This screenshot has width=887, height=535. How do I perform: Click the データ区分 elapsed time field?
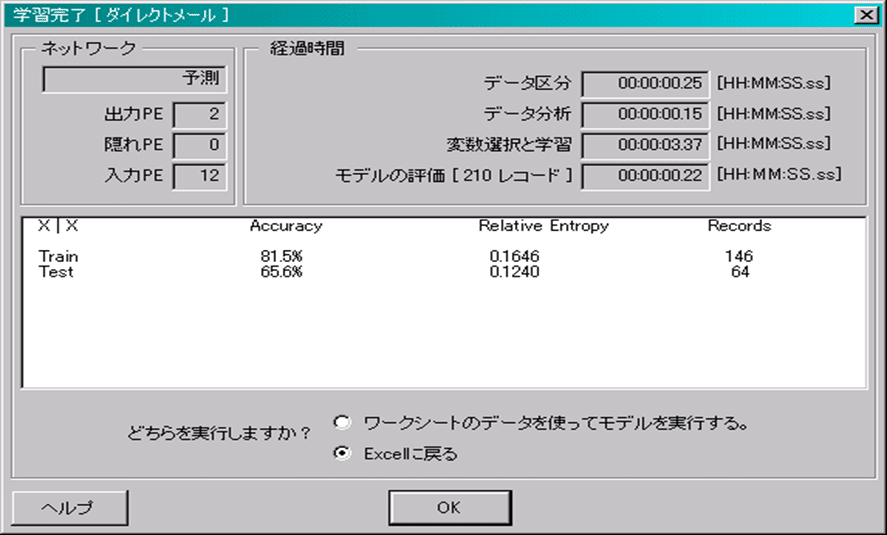click(645, 84)
